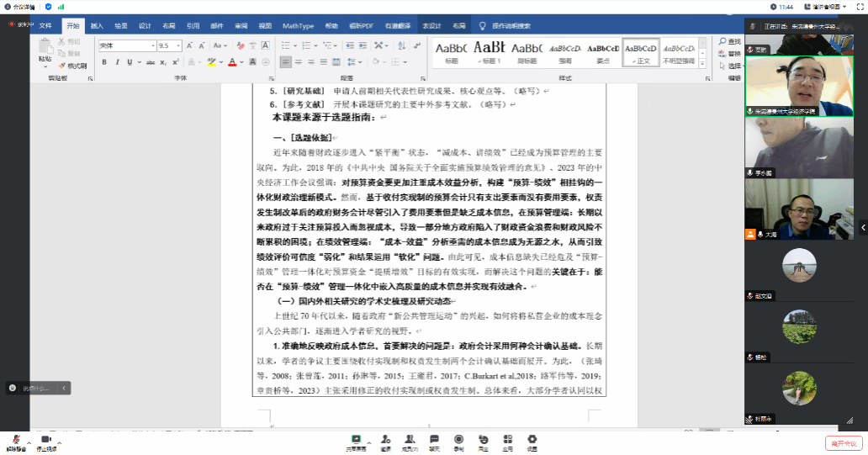
Task: Toggle left paragraph alignment
Action: (286, 62)
